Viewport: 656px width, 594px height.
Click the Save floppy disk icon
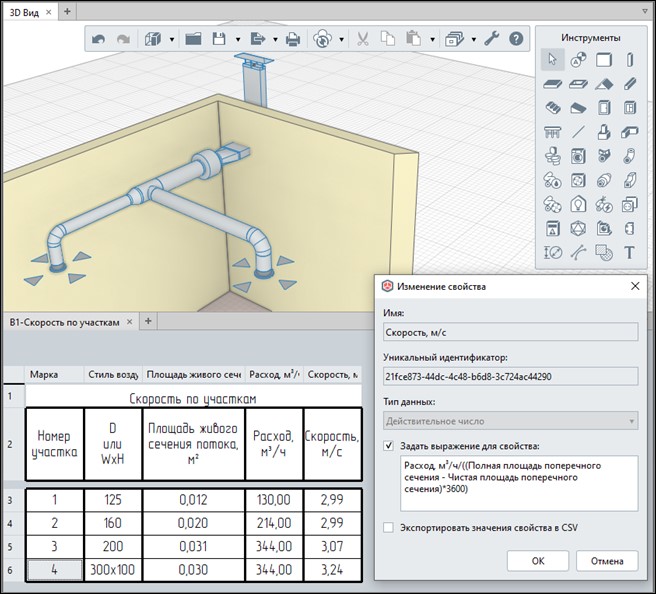pyautogui.click(x=219, y=39)
